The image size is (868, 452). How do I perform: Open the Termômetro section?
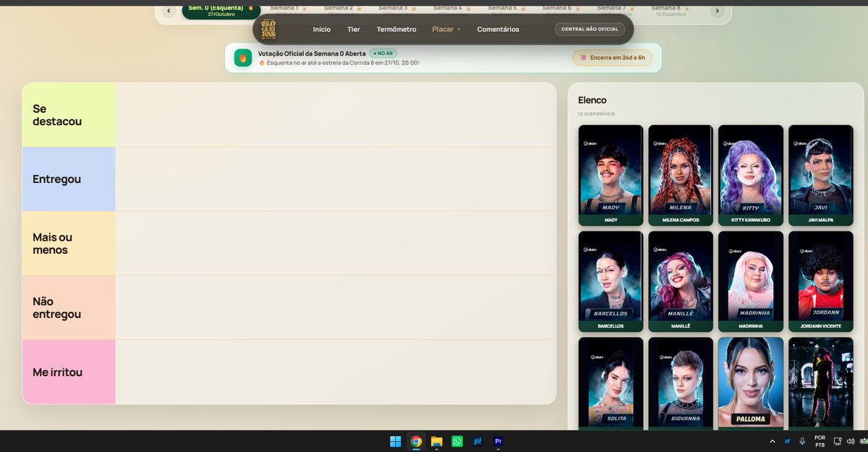pyautogui.click(x=396, y=30)
